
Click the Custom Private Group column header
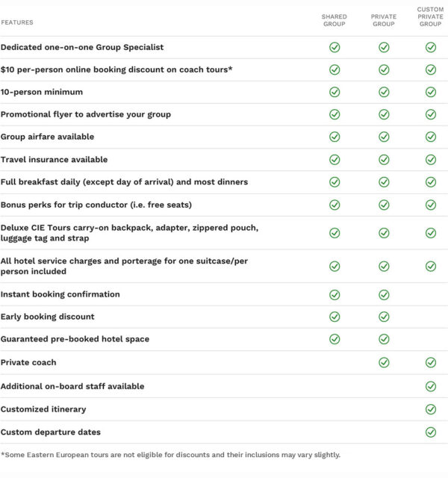pos(431,16)
